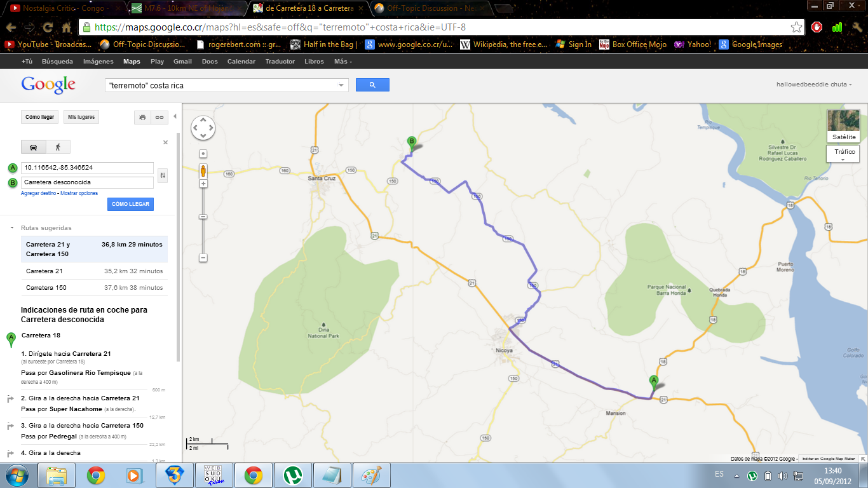Pick up the Street View pegman
The image size is (868, 488).
point(203,170)
